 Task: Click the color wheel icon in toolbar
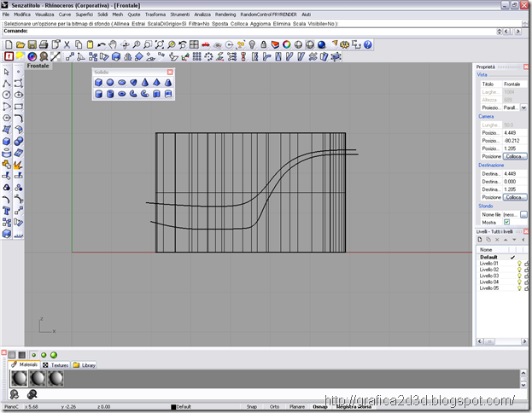tap(287, 44)
